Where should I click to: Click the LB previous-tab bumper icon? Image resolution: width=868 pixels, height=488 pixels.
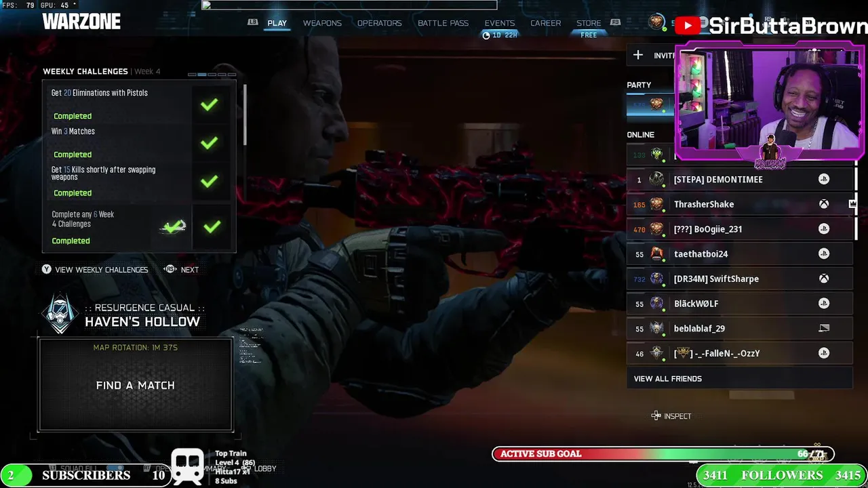[x=253, y=22]
